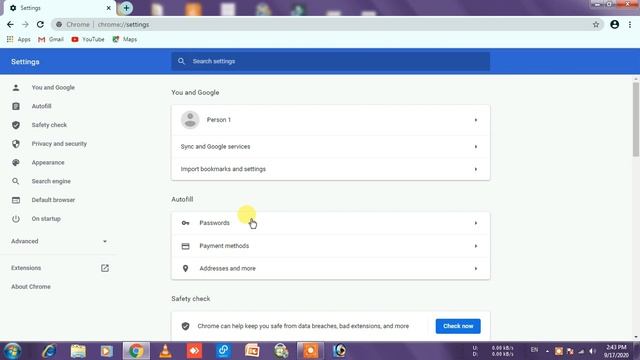
Task: Click the palette icon next to Appearance
Action: [x=16, y=162]
